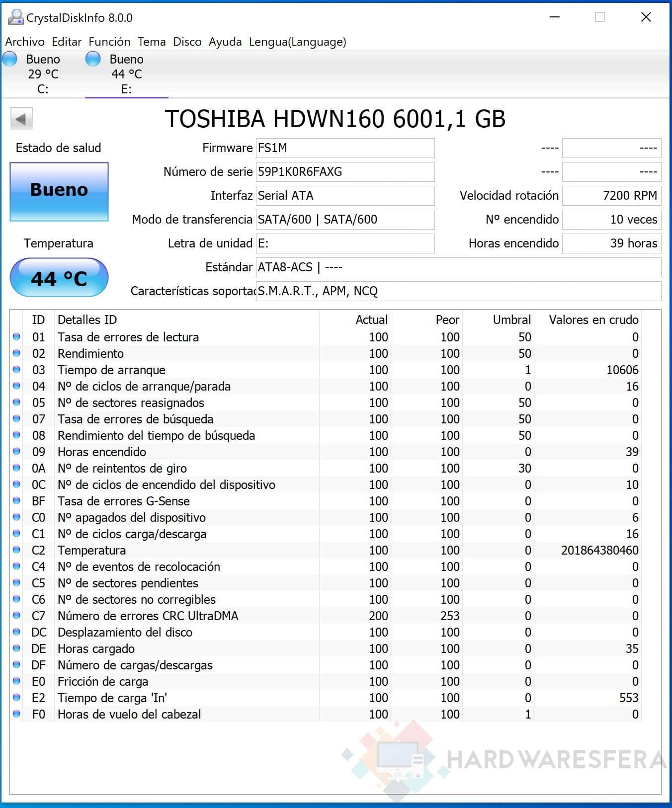Click status dot for attribute 01 read error rate

click(x=16, y=337)
